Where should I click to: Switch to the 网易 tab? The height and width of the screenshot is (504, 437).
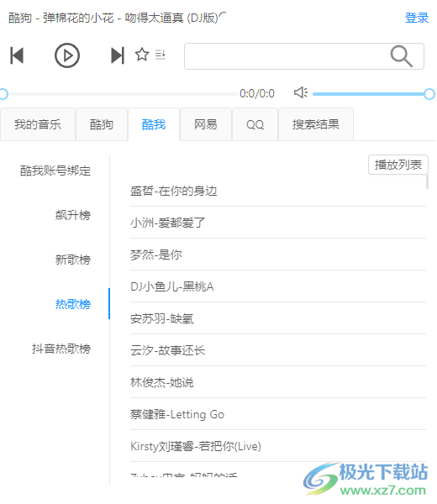(x=206, y=124)
